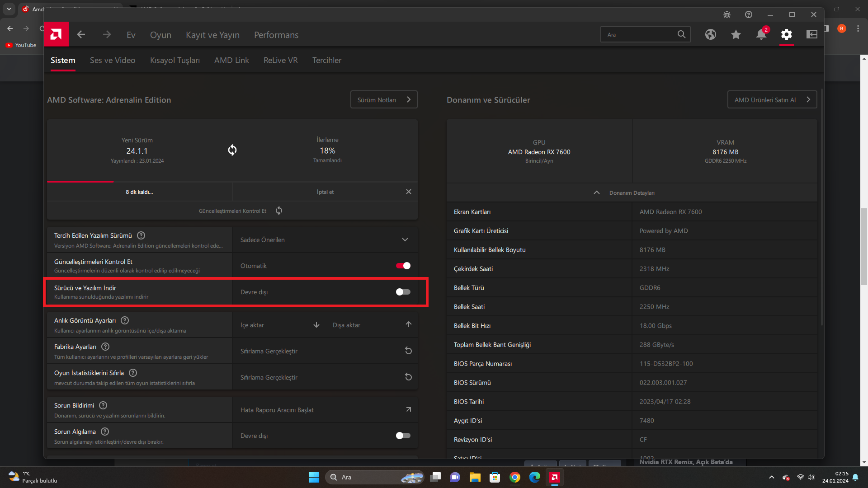This screenshot has height=488, width=868.
Task: Click the hardware panel vertical scrollbar
Action: click(821, 208)
